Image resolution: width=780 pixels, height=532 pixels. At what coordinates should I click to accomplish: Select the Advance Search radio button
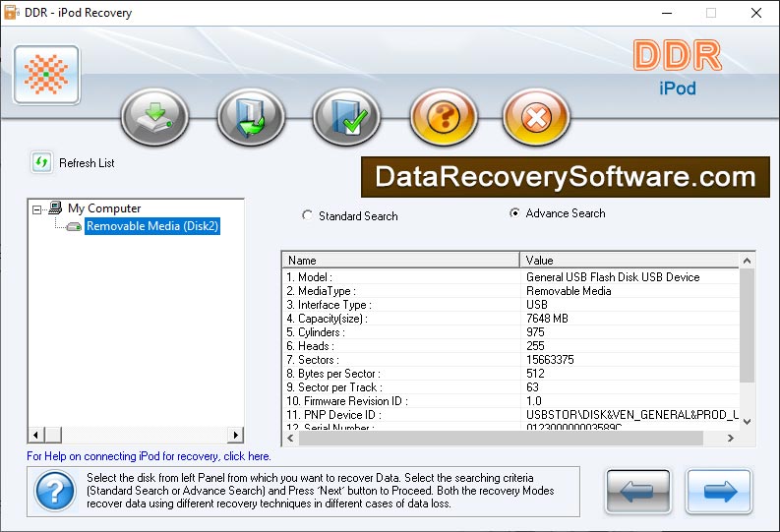pos(514,213)
